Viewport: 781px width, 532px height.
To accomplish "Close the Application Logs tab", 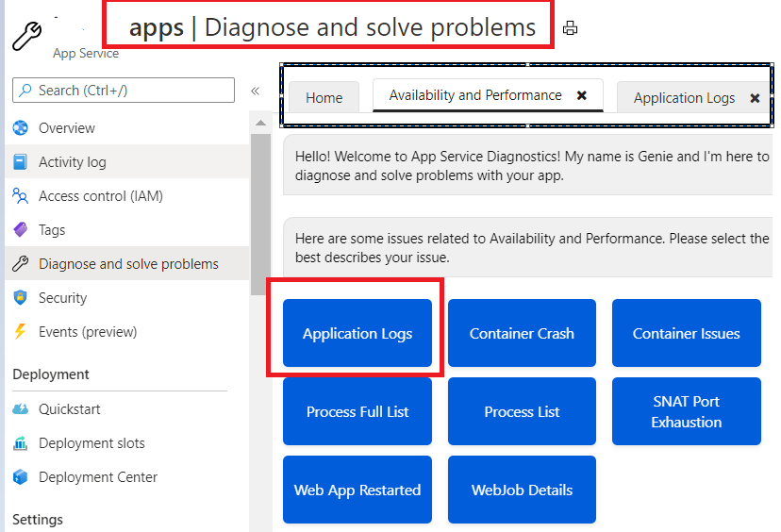I will click(755, 98).
